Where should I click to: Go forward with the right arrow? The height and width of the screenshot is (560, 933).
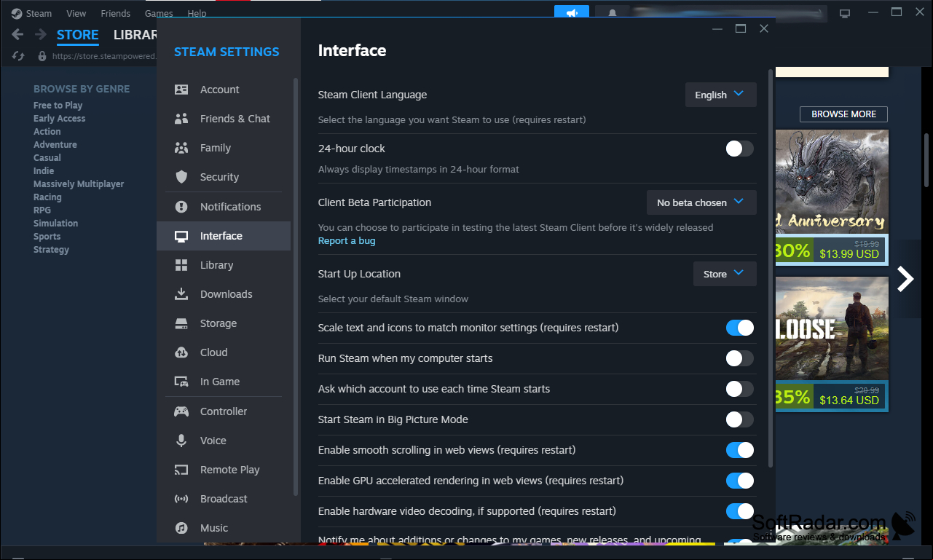pyautogui.click(x=41, y=34)
